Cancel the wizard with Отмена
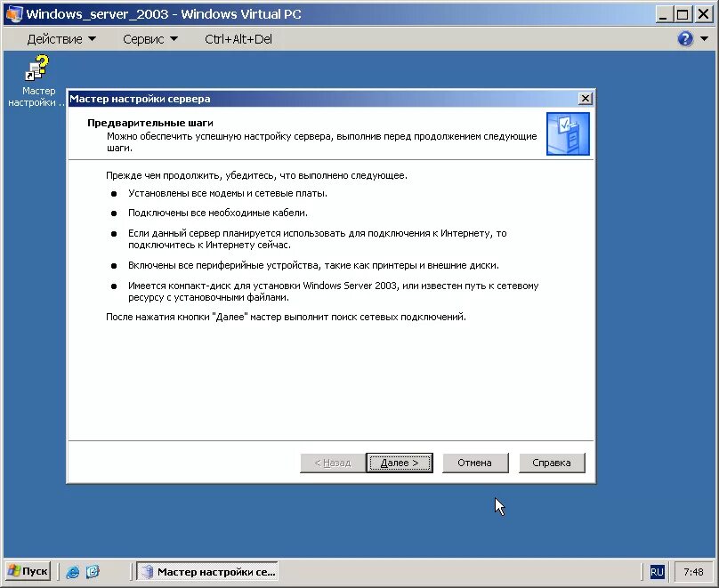 click(475, 463)
